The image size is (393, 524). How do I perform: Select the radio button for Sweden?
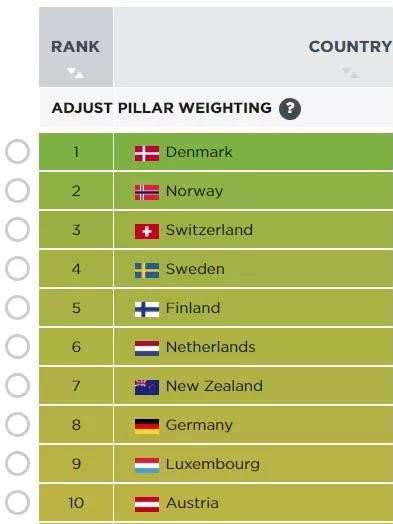point(17,268)
